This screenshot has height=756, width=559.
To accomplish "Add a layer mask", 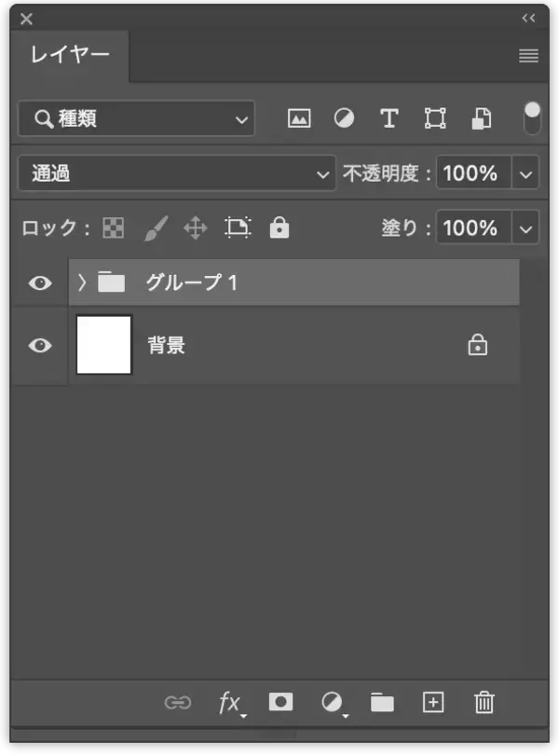I will click(281, 702).
